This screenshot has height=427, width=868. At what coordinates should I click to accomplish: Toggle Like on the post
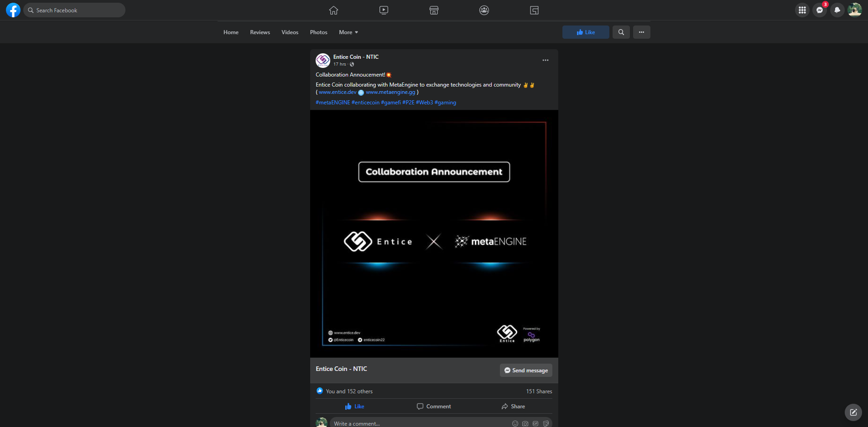pos(354,406)
